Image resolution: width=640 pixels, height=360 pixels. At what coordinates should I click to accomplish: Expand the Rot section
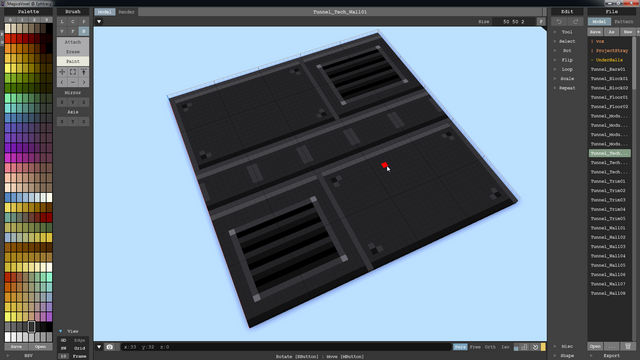[567, 51]
